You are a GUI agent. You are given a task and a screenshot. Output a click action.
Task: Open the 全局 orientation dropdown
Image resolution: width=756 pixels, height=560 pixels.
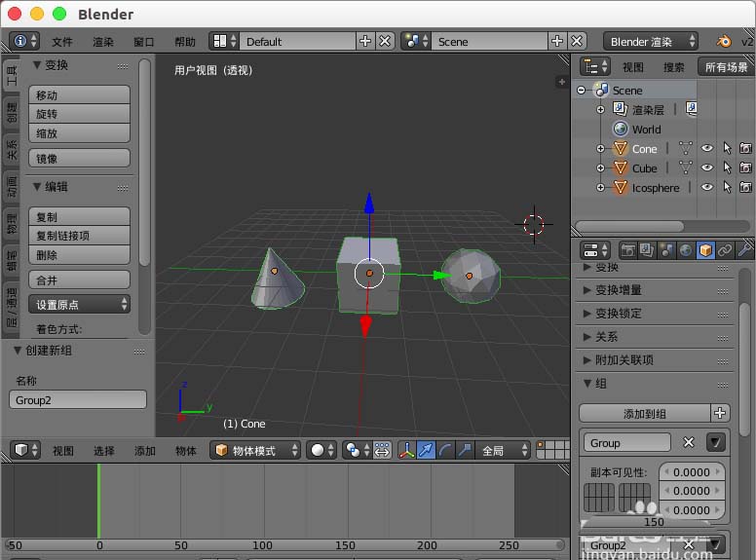click(503, 450)
